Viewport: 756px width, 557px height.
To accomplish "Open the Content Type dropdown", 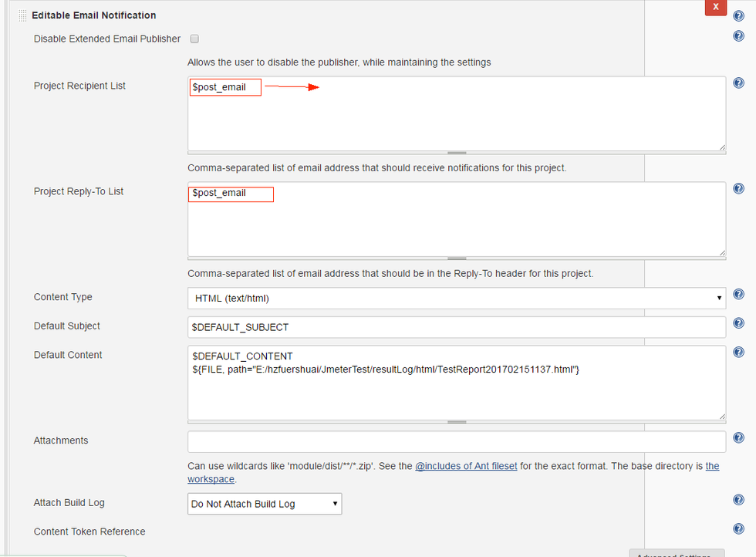I will 456,298.
